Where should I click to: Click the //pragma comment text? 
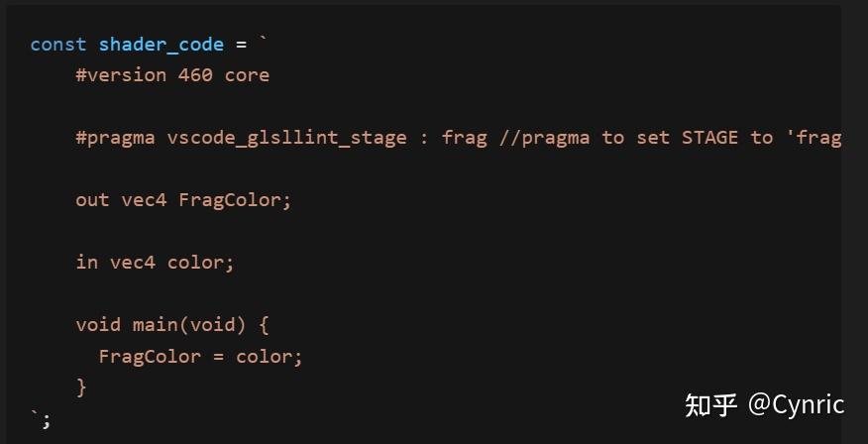point(544,139)
